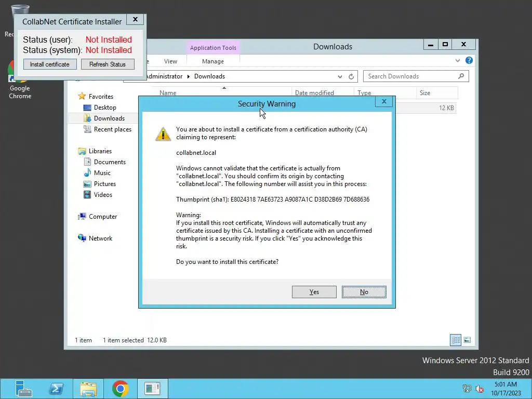
Task: Switch to the certificate installer taskbar app
Action: point(152,389)
